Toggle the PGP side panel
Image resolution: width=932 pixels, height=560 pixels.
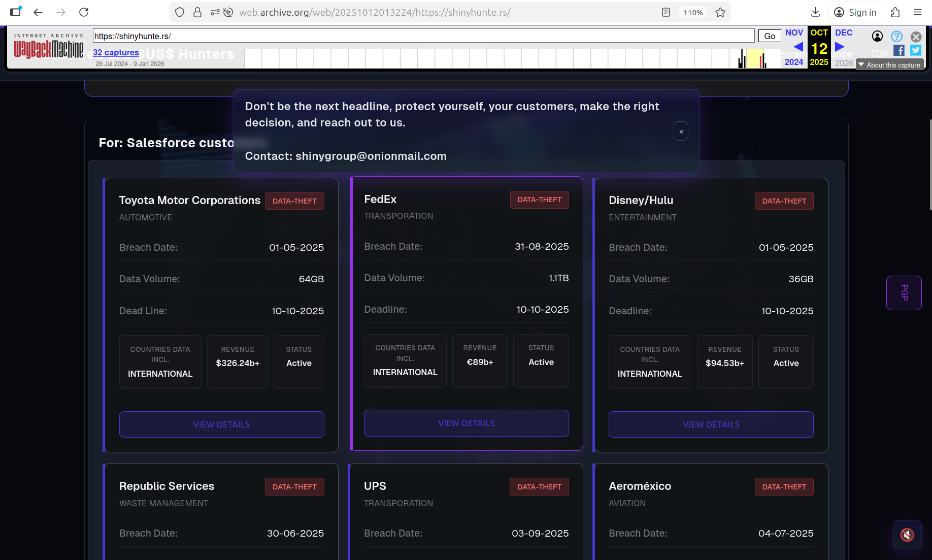pyautogui.click(x=904, y=293)
